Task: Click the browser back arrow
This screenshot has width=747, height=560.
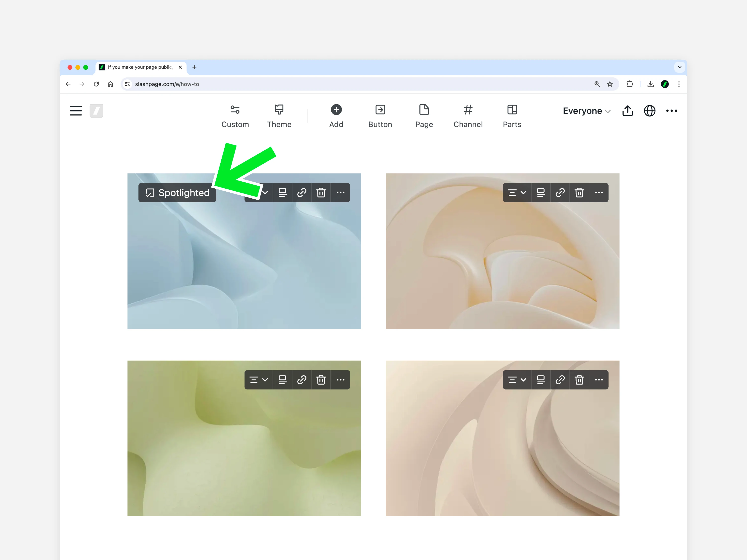Action: [68, 84]
